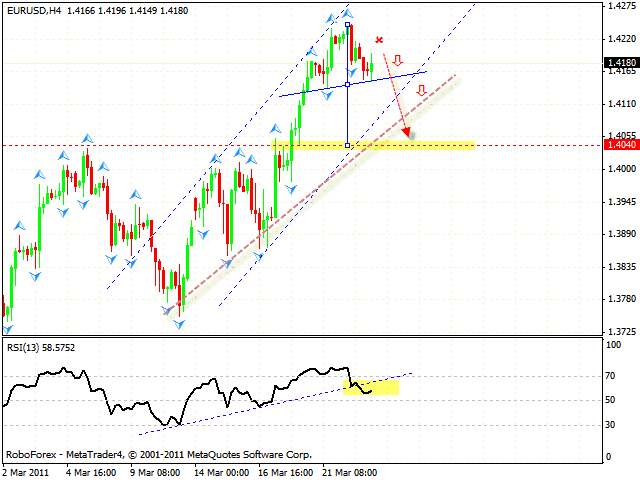This screenshot has height=480, width=640.
Task: Click the RSI scale value 30
Action: point(610,425)
